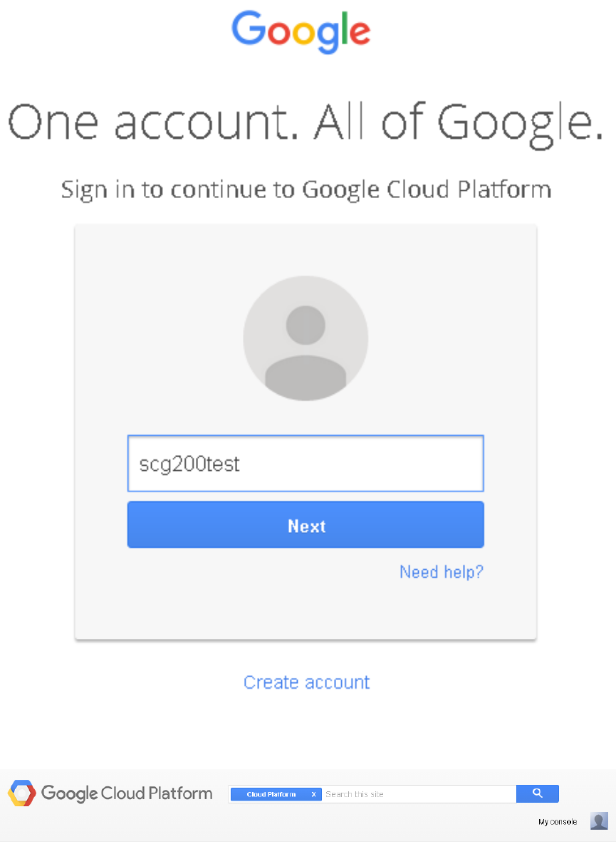Open the user profile picture icon

[x=599, y=820]
